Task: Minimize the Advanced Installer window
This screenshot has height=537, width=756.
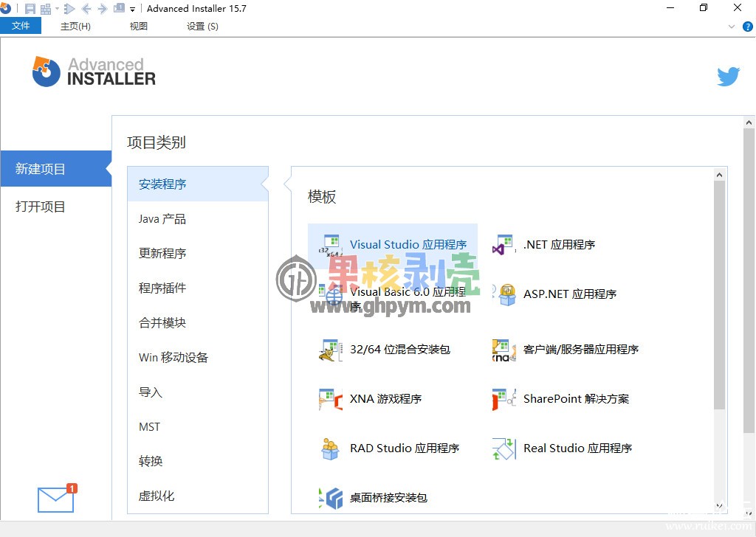Action: (670, 8)
